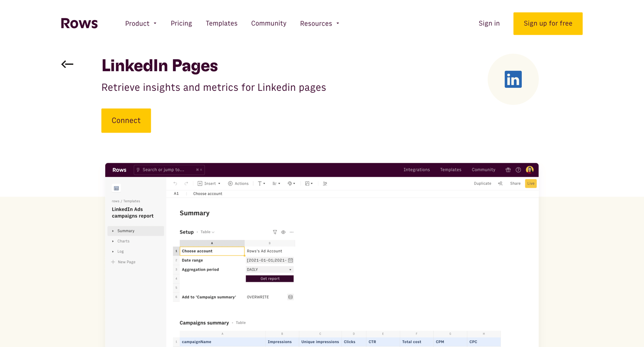Image resolution: width=644 pixels, height=347 pixels.
Task: Open the Templates page in site header
Action: click(221, 23)
